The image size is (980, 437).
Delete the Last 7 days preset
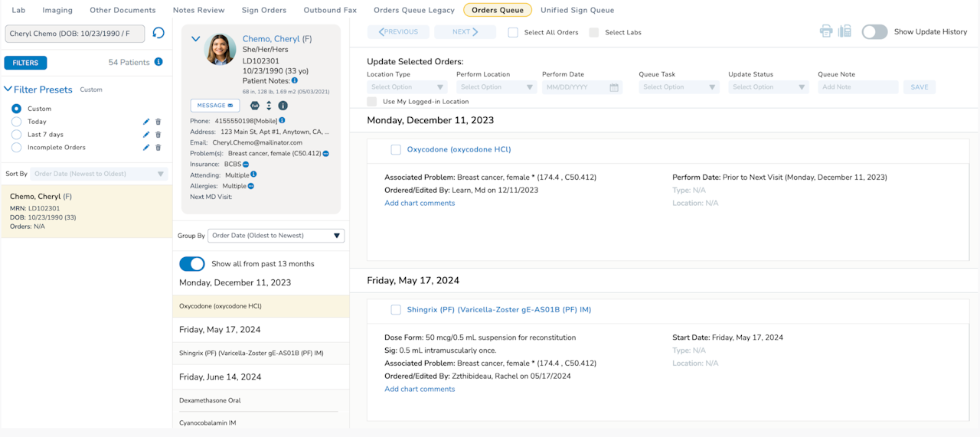pyautogui.click(x=158, y=135)
